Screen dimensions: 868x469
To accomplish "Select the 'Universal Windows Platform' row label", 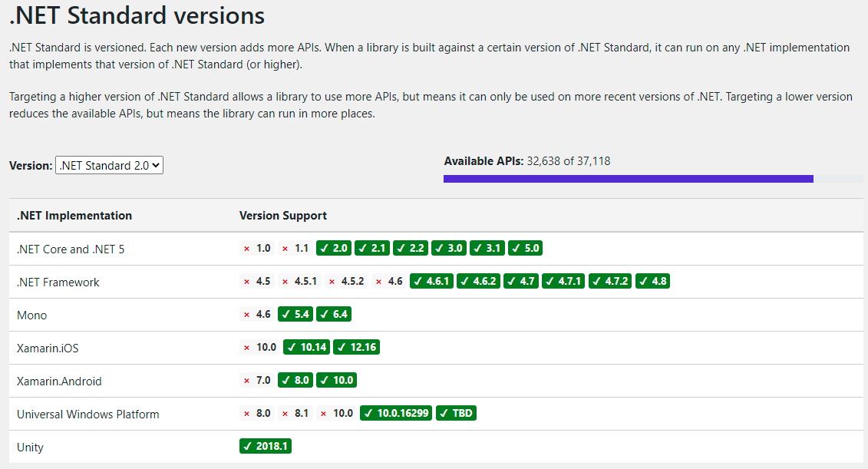I will click(88, 415).
